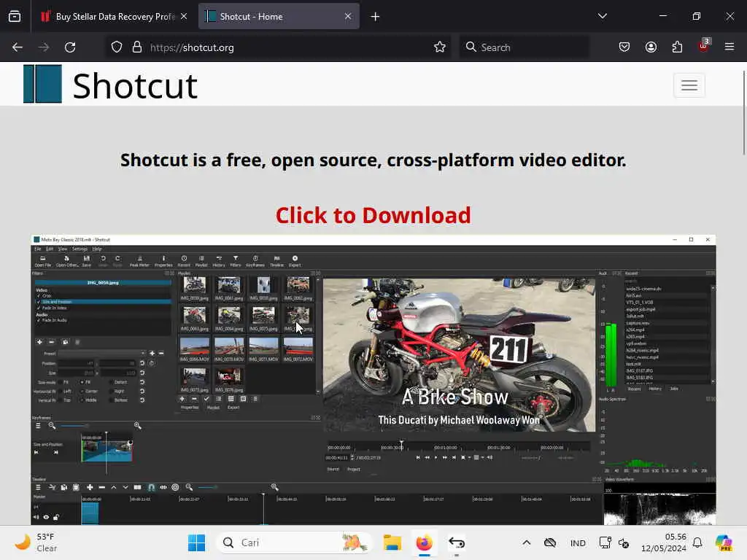Open the cloud sync tray icon
This screenshot has width=747, height=560.
(x=550, y=542)
